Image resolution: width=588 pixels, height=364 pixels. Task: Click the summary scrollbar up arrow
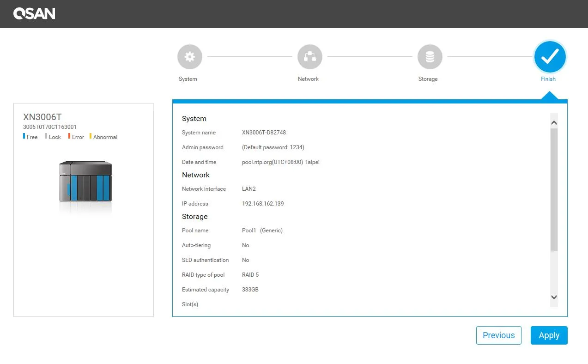554,123
